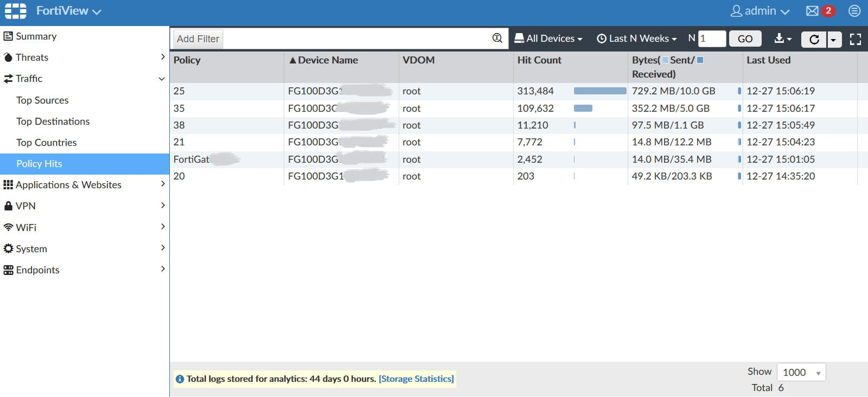
Task: Open the Storage Statistics link
Action: (416, 379)
